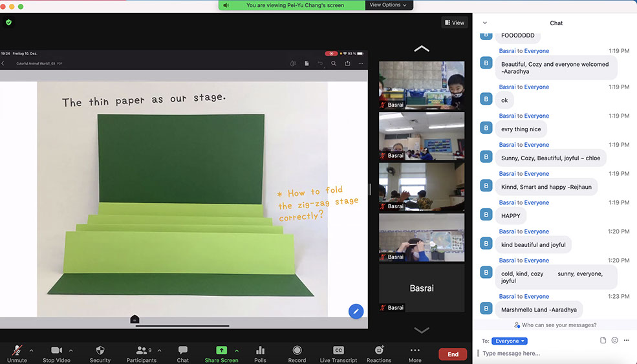The width and height of the screenshot is (637, 364).
Task: Open the Participants panel
Action: [142, 350]
